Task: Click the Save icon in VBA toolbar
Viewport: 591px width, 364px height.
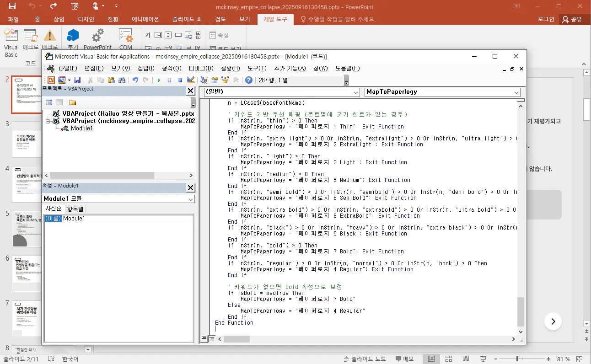Action: pos(77,80)
